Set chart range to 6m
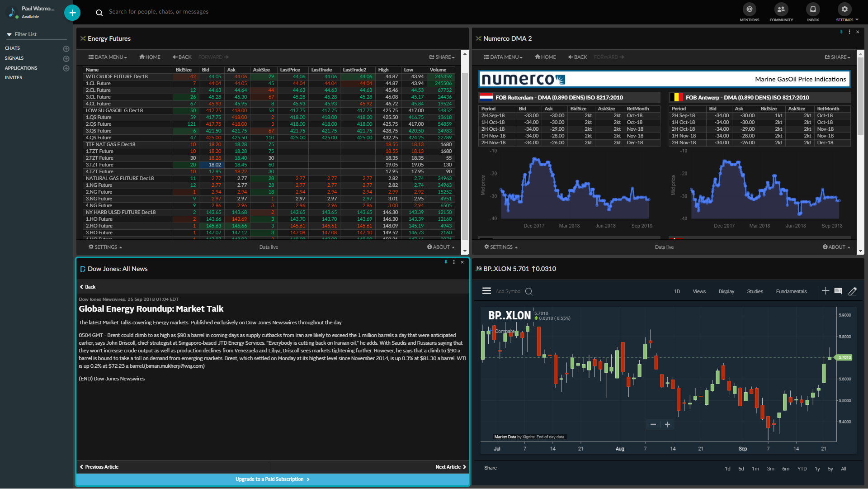868x489 pixels. [x=786, y=469]
